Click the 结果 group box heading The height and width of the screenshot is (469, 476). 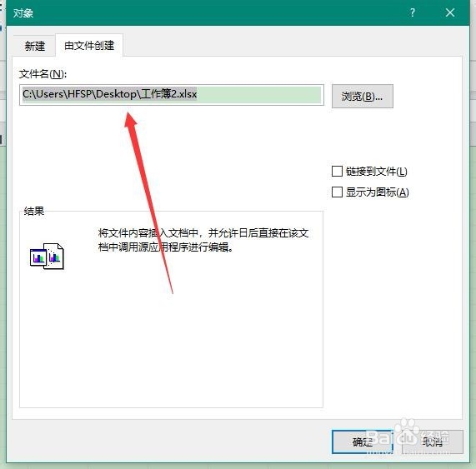34,211
